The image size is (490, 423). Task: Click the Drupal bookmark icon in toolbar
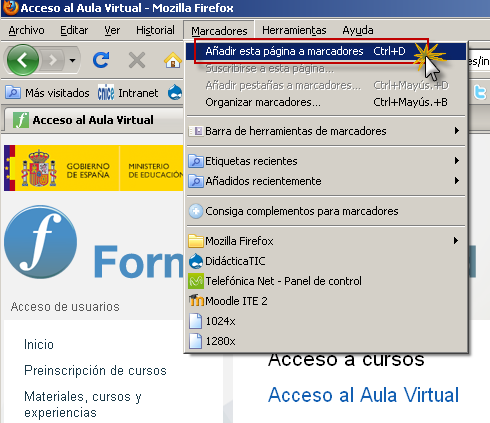coord(175,93)
